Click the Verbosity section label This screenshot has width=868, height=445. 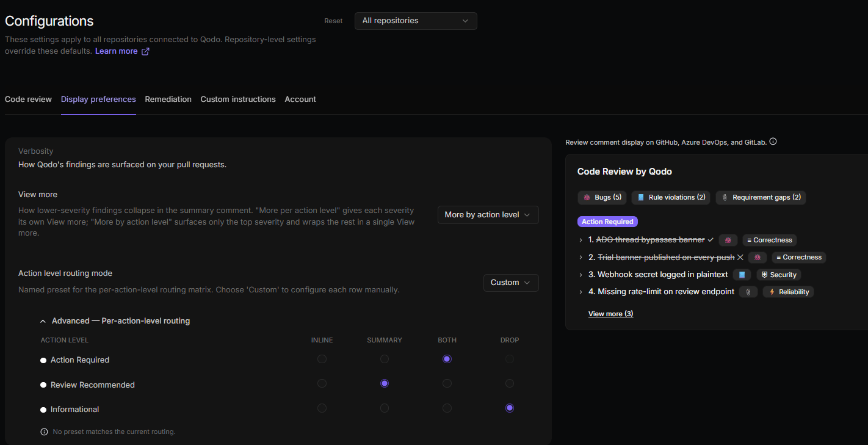point(36,151)
